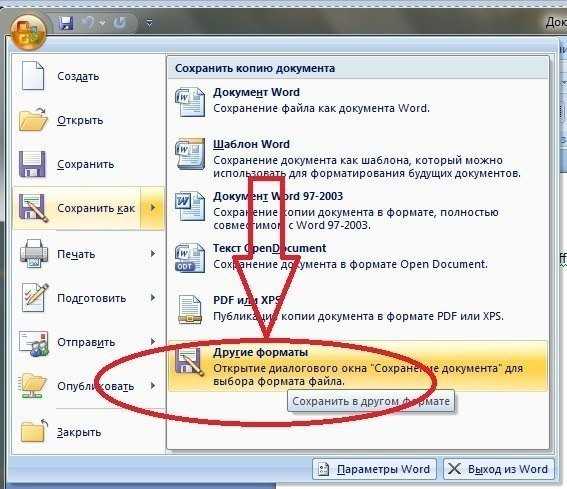This screenshot has height=489, width=567.
Task: Expand the Сохранить как submenu arrow
Action: (153, 208)
